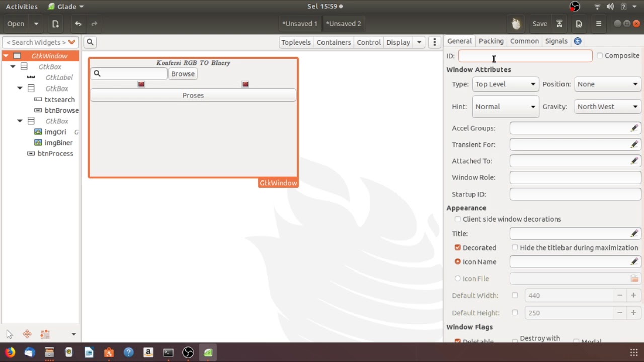Open OBS Studio from the dock
The height and width of the screenshot is (362, 644).
(188, 352)
